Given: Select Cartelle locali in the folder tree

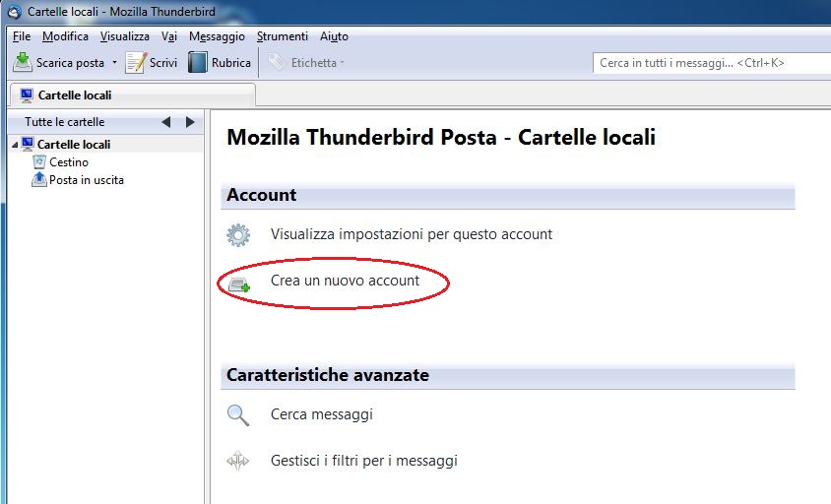Looking at the screenshot, I should point(74,145).
